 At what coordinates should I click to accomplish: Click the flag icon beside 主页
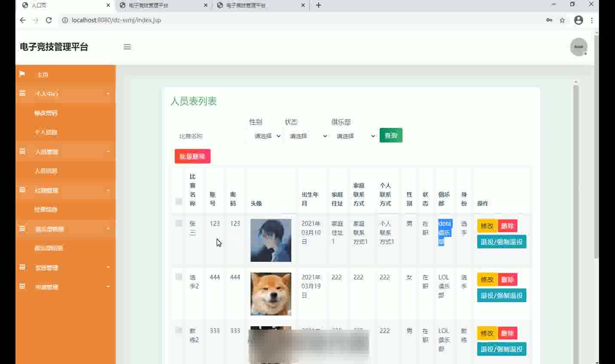point(22,74)
